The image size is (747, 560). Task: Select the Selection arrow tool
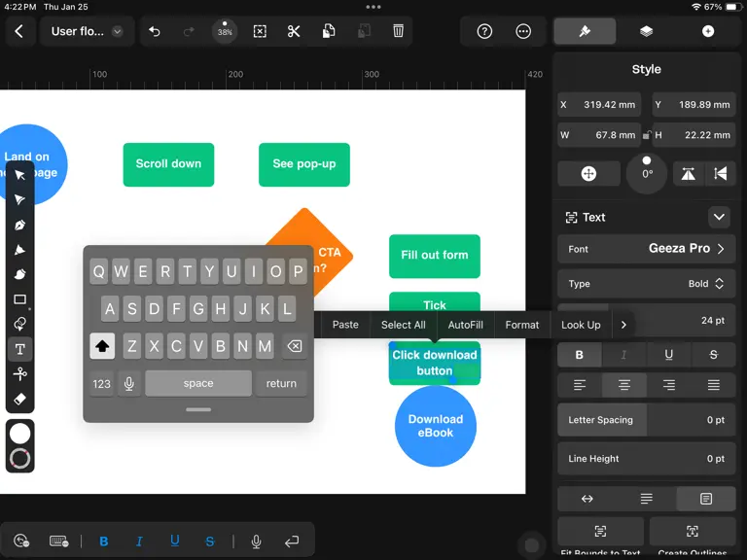[20, 175]
